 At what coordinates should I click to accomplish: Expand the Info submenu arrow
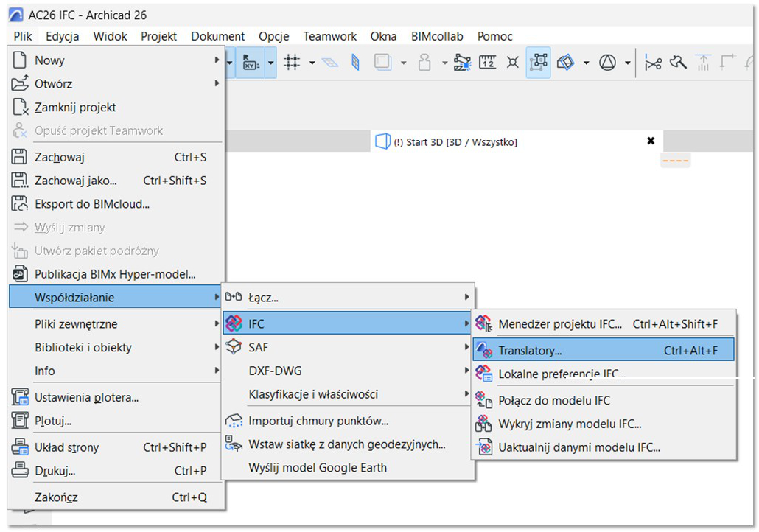[x=217, y=371]
